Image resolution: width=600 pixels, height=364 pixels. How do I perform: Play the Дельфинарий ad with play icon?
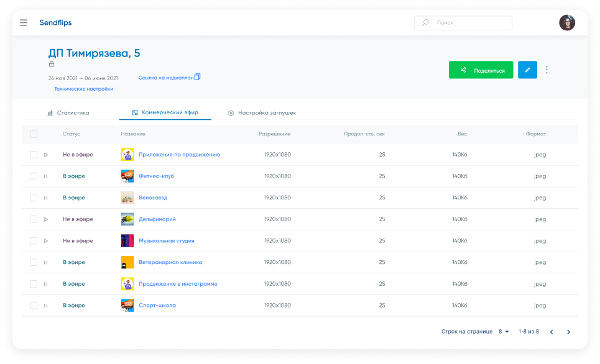click(46, 219)
